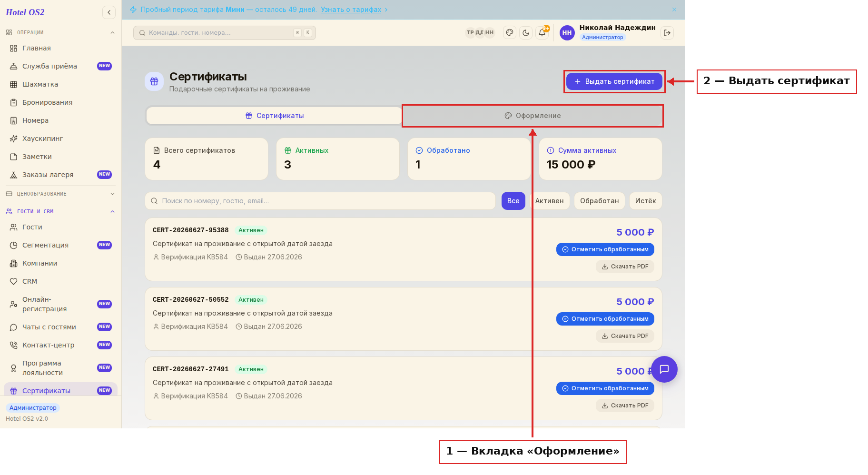
Task: Download PDF for CERT-20260627-27491
Action: pyautogui.click(x=625, y=406)
